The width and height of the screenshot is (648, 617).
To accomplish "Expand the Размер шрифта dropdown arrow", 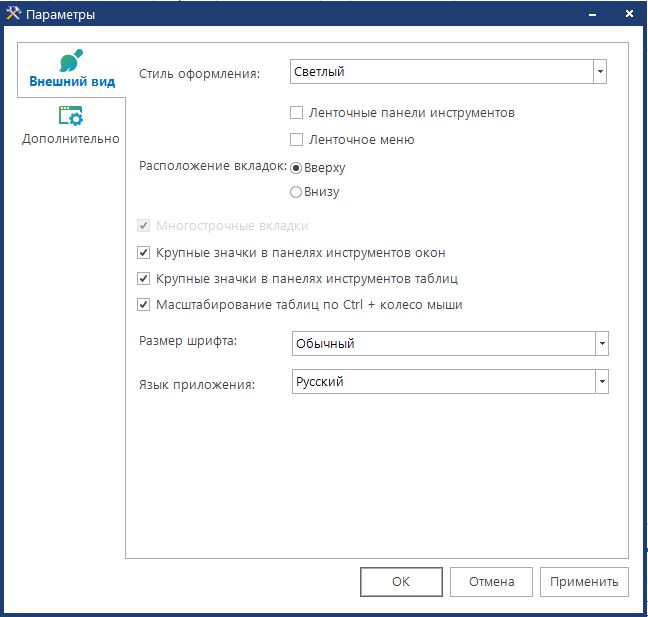I will [x=601, y=344].
